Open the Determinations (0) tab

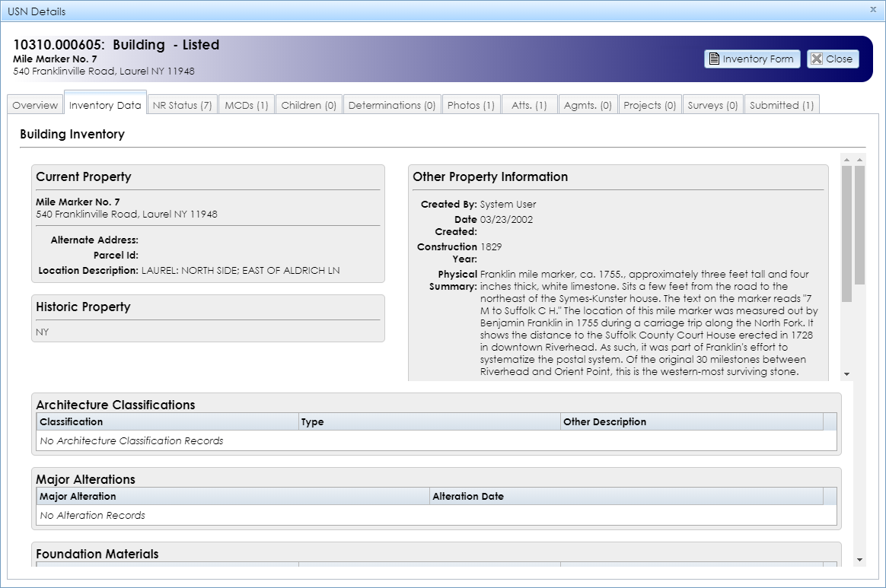point(391,104)
